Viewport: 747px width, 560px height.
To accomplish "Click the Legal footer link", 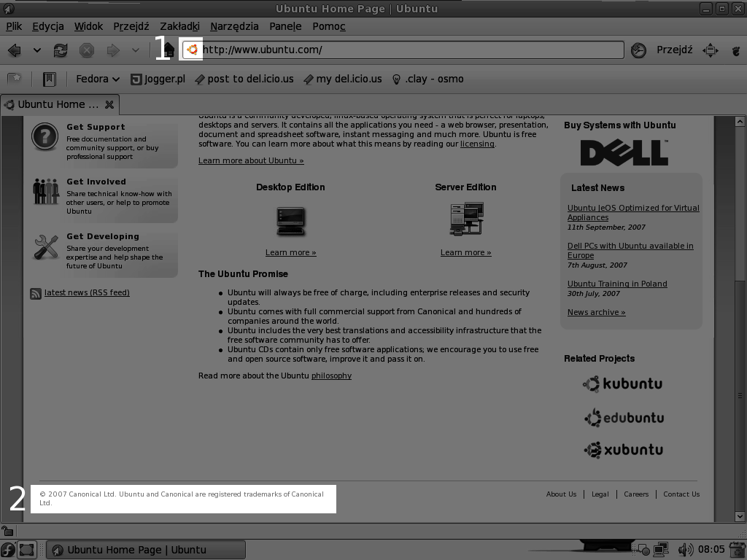I will [600, 494].
